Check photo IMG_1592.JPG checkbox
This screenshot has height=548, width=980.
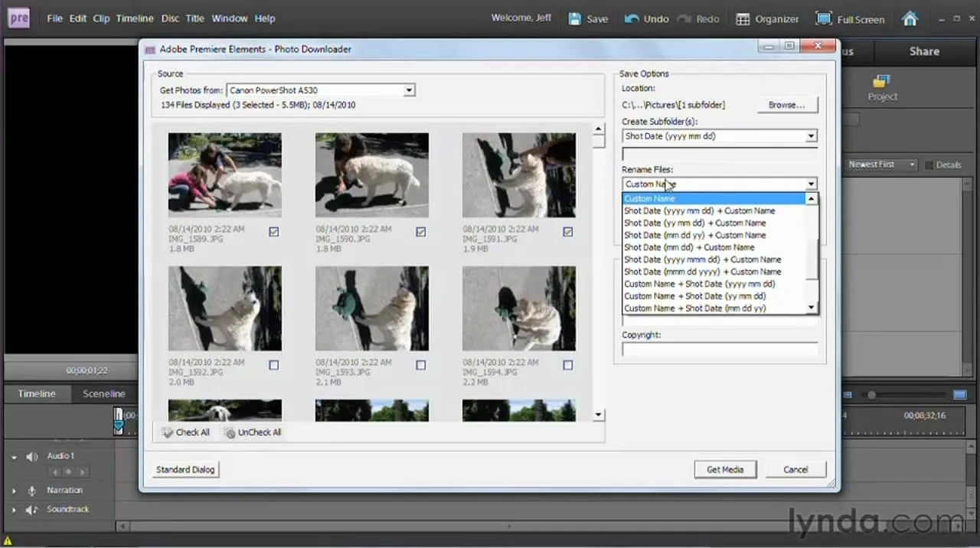[274, 365]
